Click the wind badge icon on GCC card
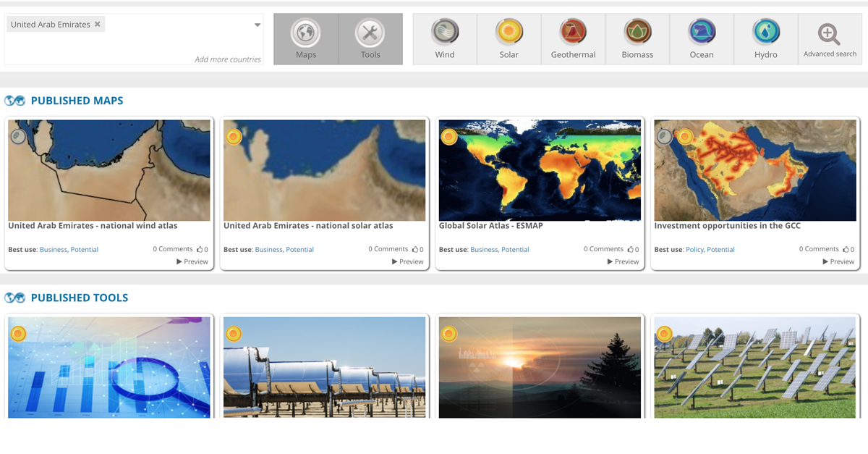 (664, 136)
